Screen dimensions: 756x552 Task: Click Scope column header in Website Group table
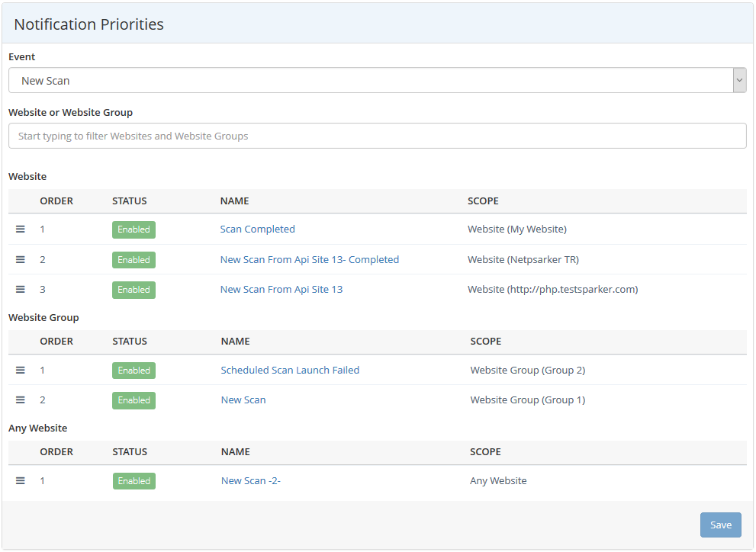pos(485,342)
